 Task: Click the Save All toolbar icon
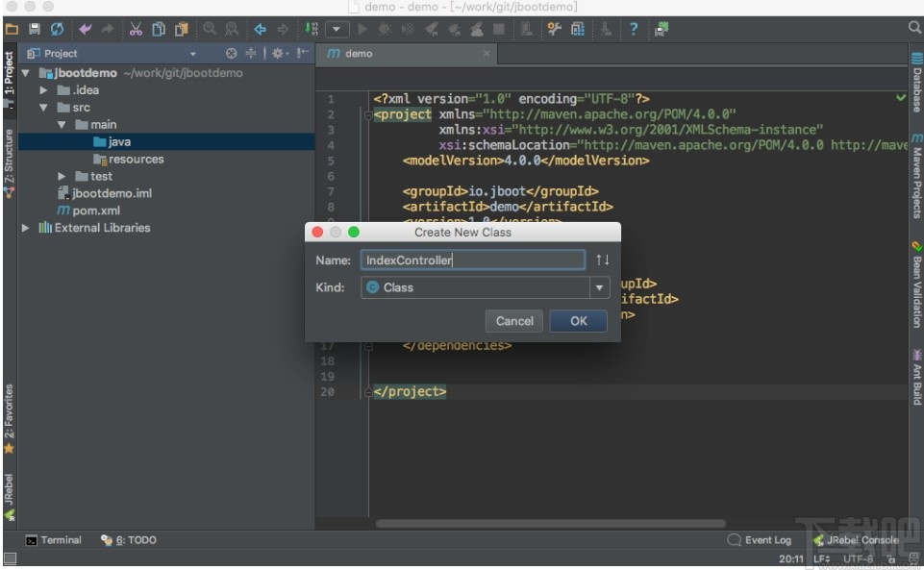click(x=35, y=29)
